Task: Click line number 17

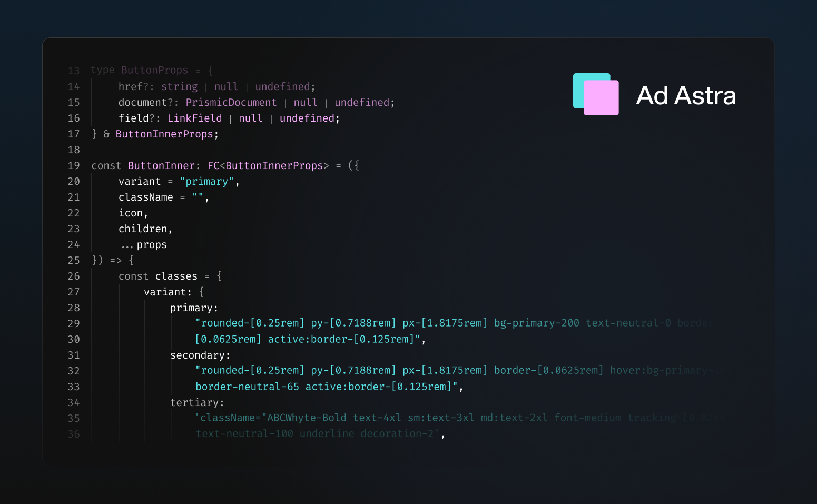Action: pos(74,134)
